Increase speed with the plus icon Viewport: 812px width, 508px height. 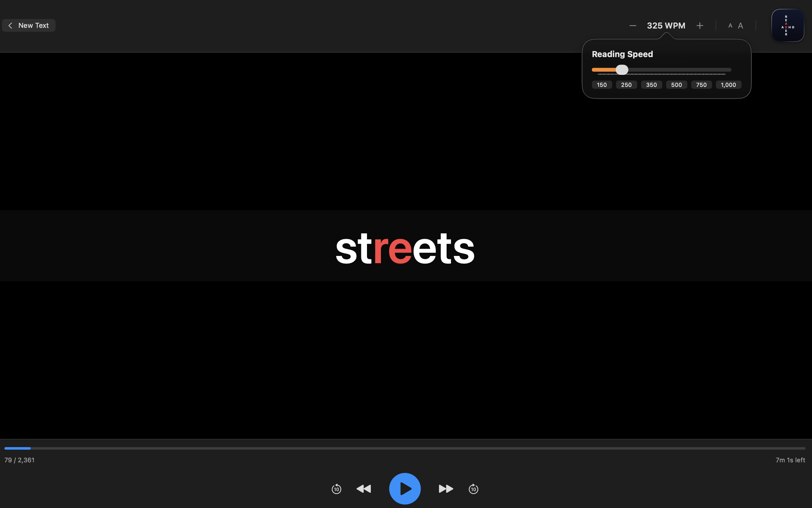700,26
